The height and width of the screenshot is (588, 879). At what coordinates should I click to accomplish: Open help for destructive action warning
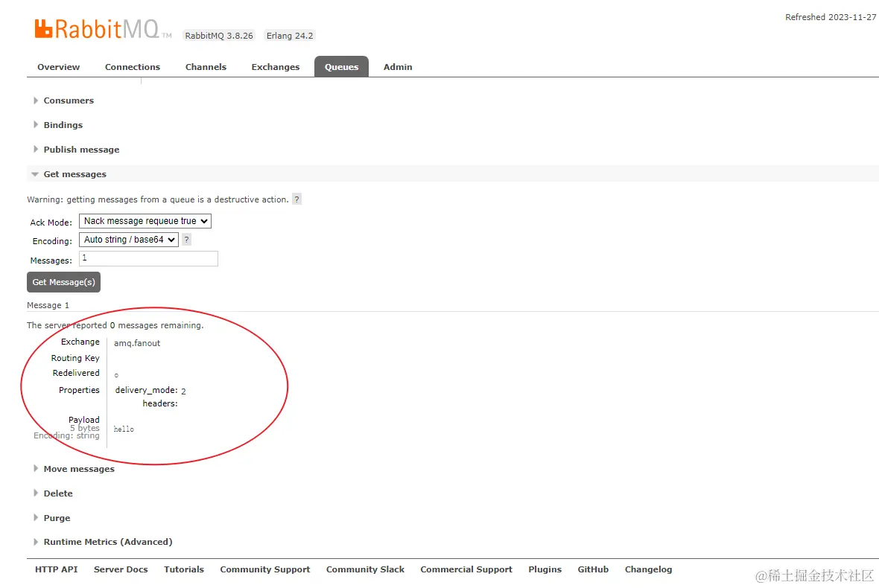(x=297, y=199)
